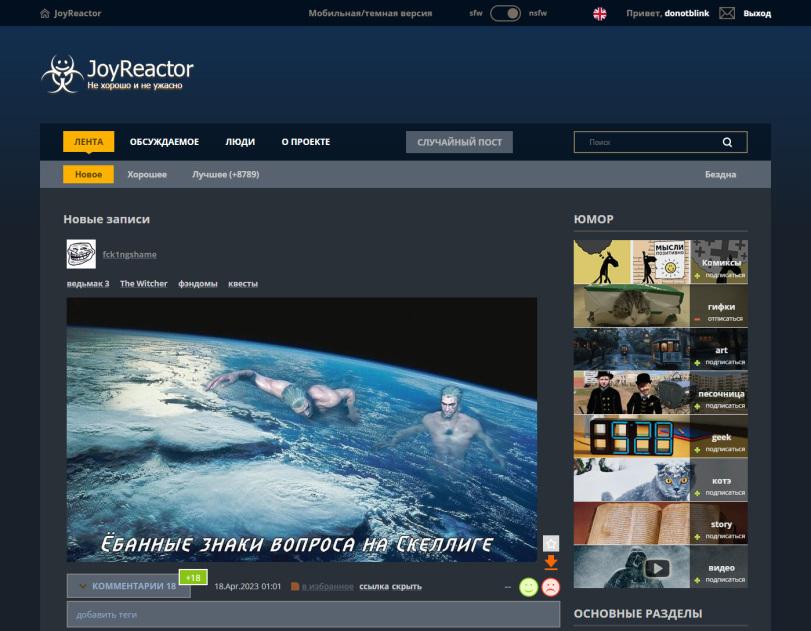Image resolution: width=811 pixels, height=631 pixels.
Task: Click the добавить теги input field
Action: pyautogui.click(x=313, y=614)
